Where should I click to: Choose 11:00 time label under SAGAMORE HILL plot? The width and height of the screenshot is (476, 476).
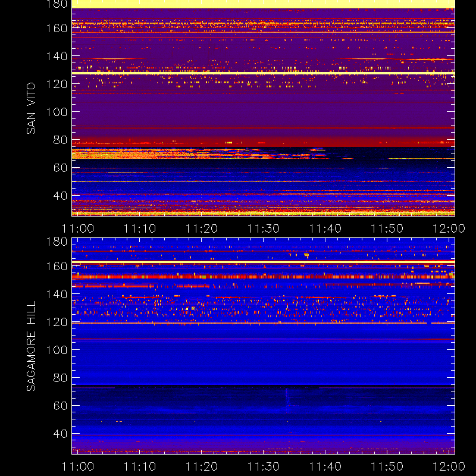(x=78, y=466)
